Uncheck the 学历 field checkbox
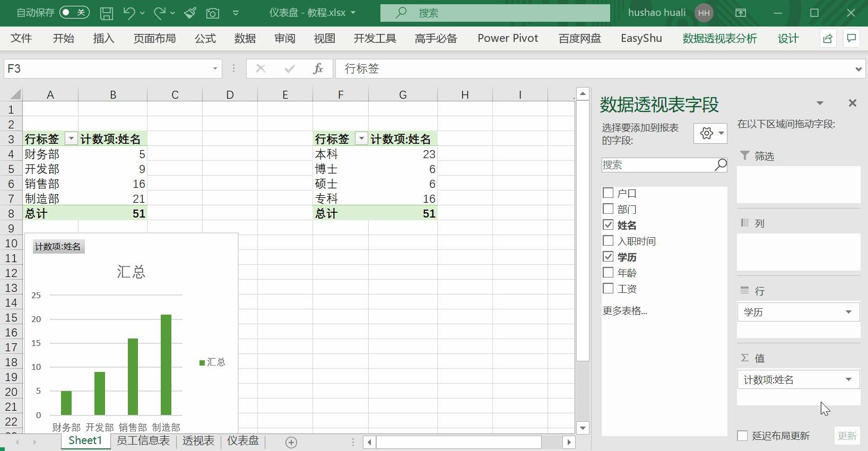Image resolution: width=868 pixels, height=451 pixels. click(608, 257)
